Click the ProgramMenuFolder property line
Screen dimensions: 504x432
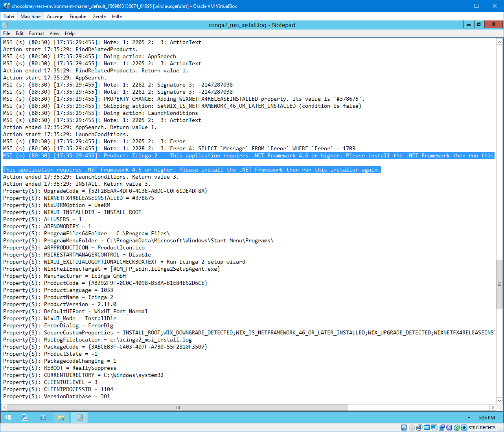click(x=138, y=240)
